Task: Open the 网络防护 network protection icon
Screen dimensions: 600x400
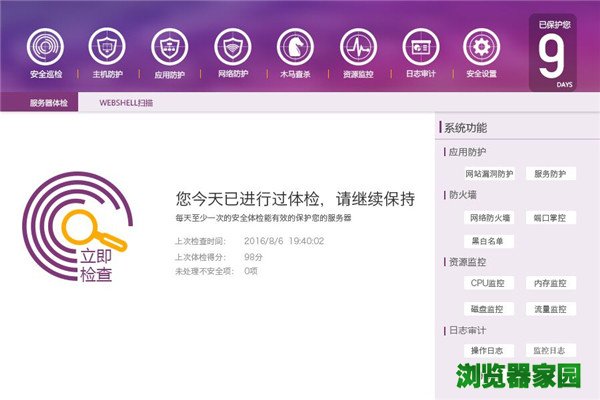Action: pos(232,46)
